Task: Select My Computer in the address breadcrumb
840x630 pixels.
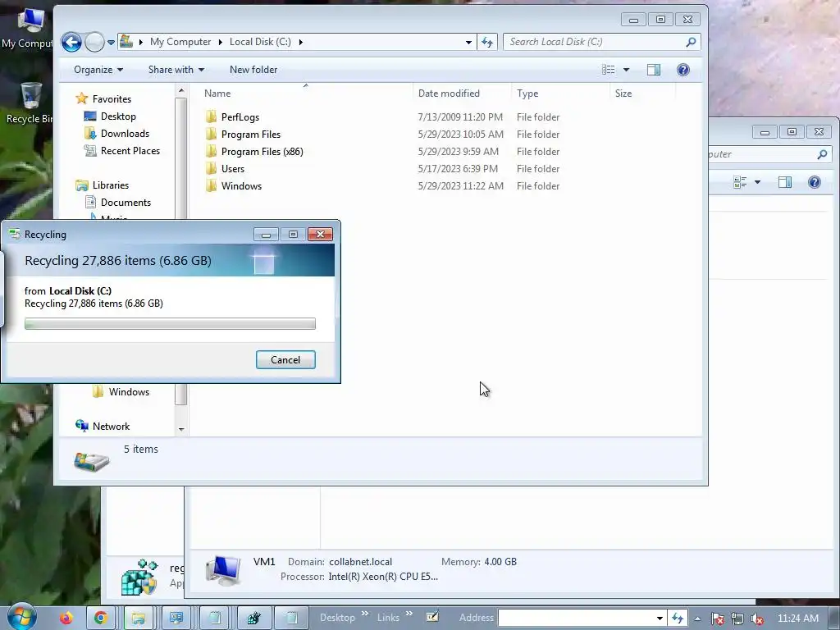Action: [x=180, y=42]
